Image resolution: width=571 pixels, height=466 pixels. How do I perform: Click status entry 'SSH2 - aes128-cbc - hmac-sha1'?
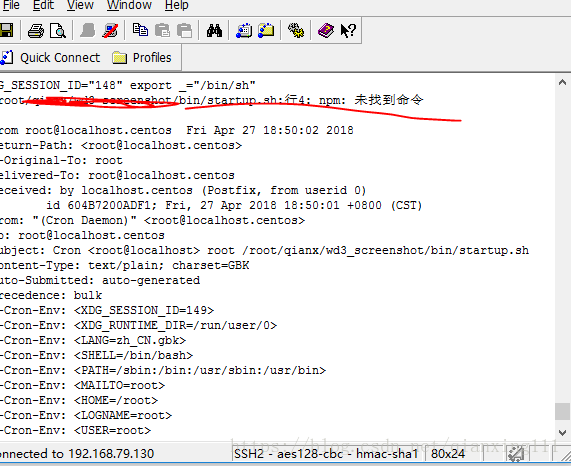click(326, 454)
